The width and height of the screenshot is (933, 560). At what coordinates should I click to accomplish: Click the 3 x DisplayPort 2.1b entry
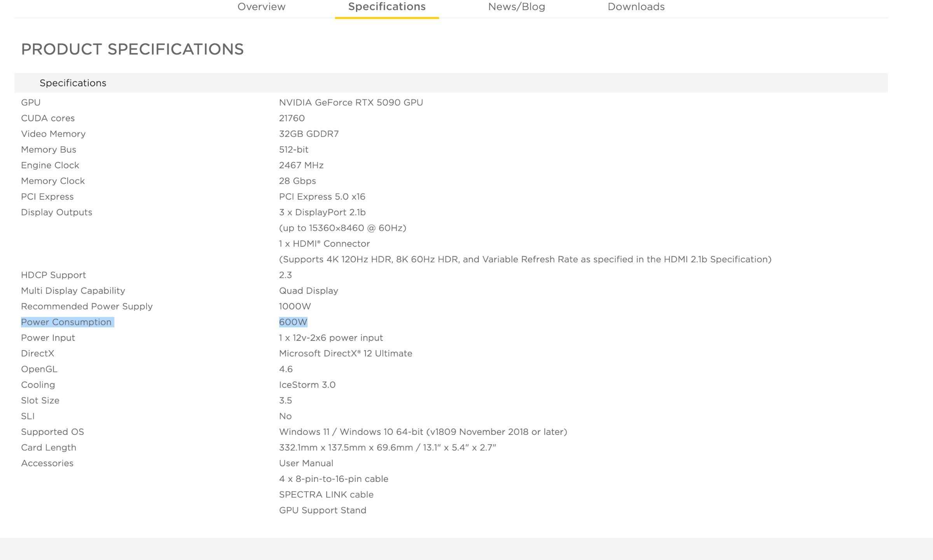[322, 212]
